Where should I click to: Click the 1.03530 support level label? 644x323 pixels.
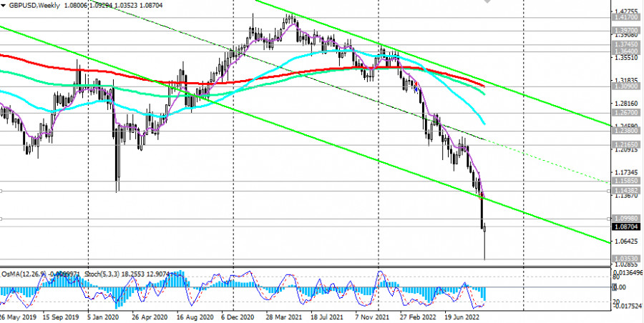click(x=625, y=259)
